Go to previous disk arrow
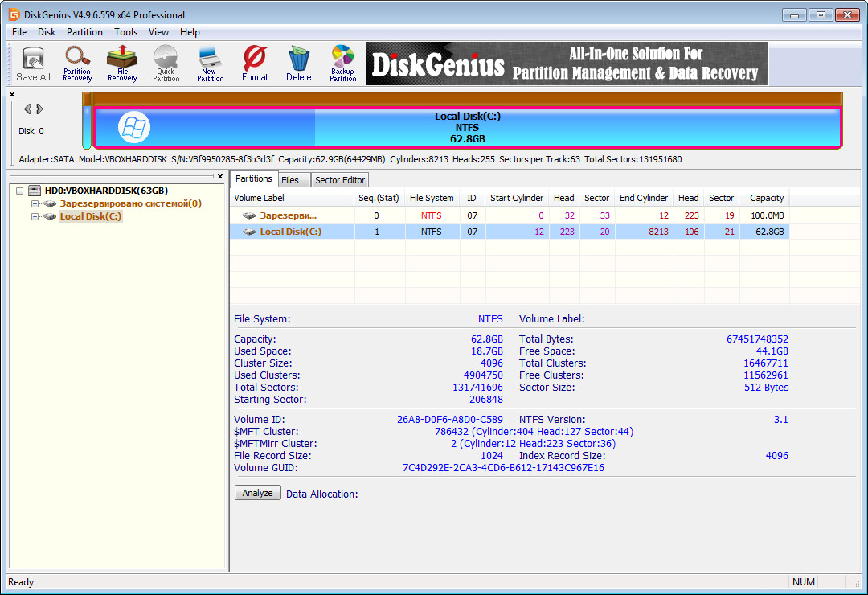The image size is (868, 595). coord(27,109)
